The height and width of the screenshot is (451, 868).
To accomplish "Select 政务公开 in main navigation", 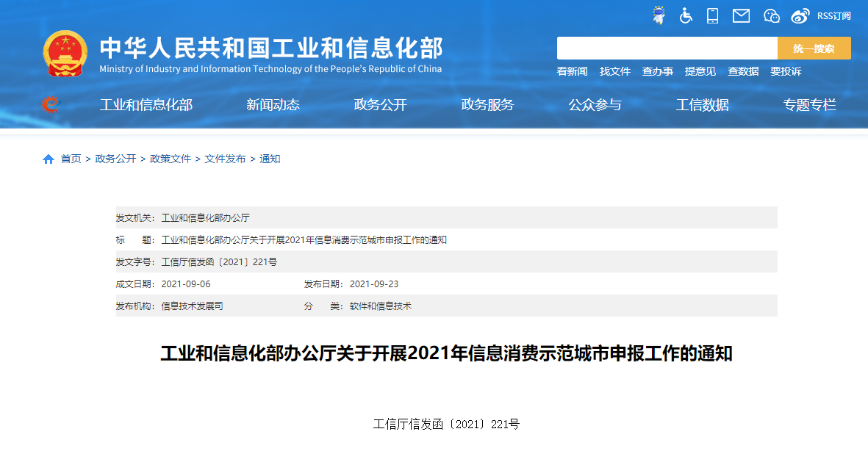I will 380,105.
